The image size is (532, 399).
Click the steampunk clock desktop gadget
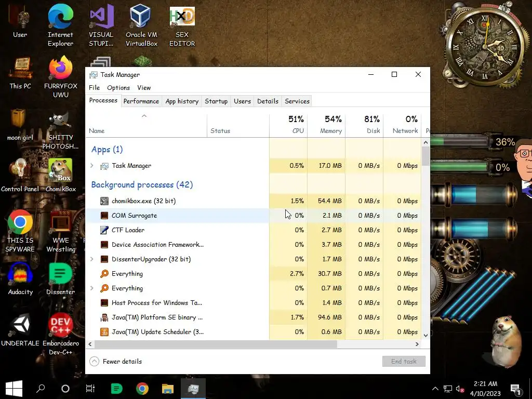tap(486, 46)
